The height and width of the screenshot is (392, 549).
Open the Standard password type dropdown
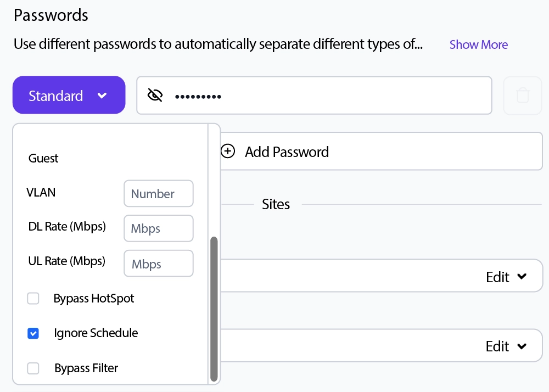pos(69,95)
